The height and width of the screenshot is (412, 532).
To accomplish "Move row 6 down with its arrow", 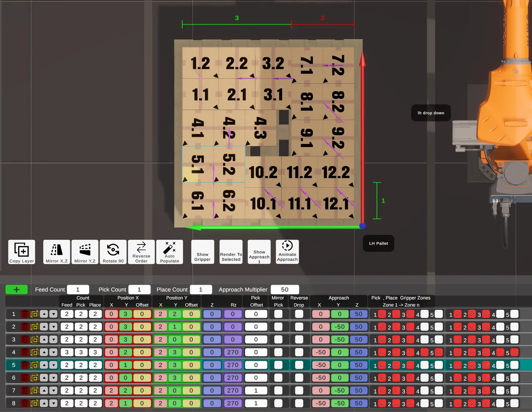I will (53, 378).
